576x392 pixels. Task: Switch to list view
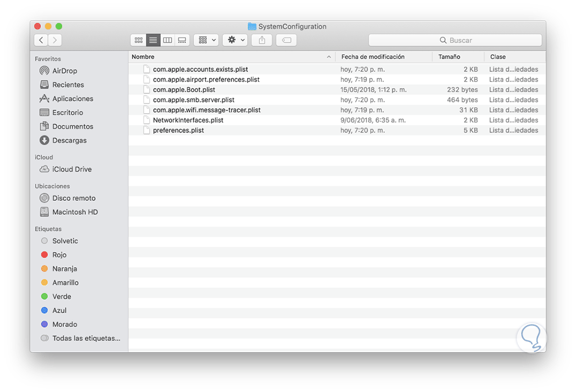pos(153,40)
